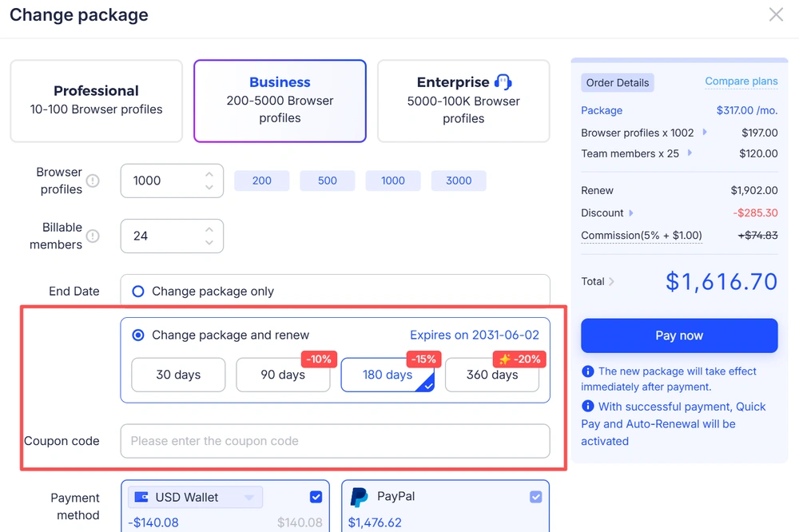The width and height of the screenshot is (799, 532).
Task: Click the -20% discount badge
Action: [x=519, y=359]
